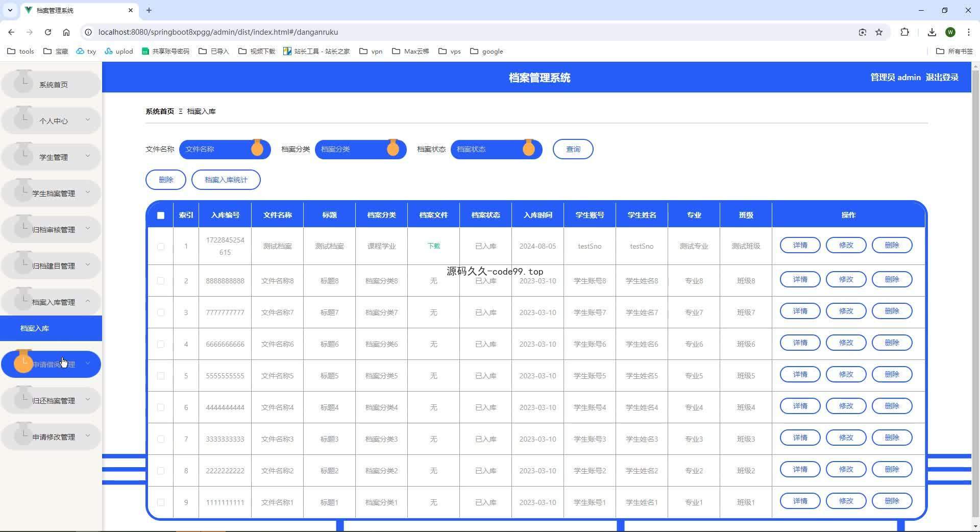Open the tools bookmark folder

(x=21, y=51)
